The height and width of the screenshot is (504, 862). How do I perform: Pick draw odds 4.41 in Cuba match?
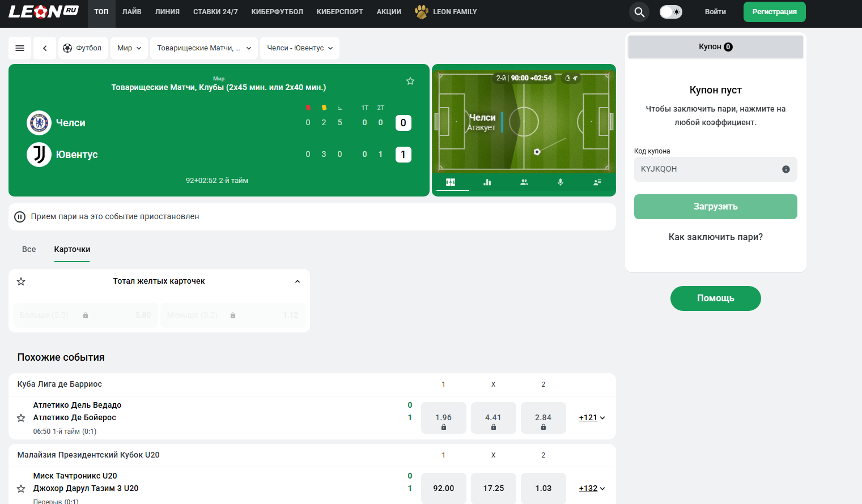pyautogui.click(x=494, y=418)
